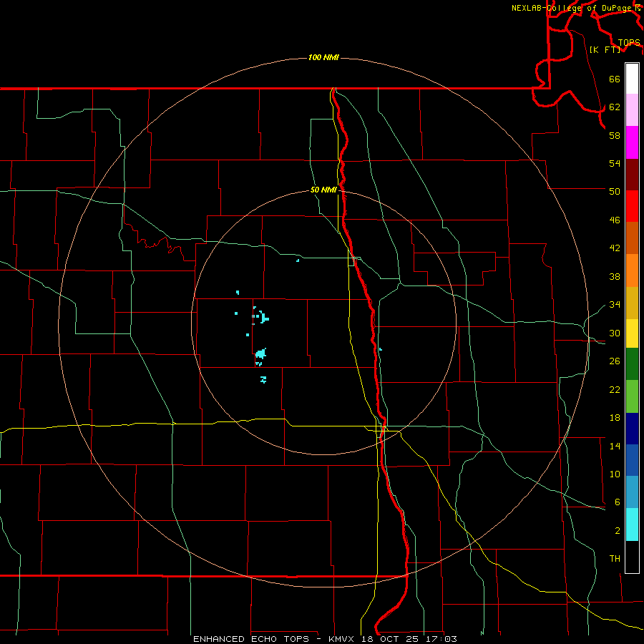This screenshot has width=644, height=644.
Task: Click the white swatch in the tops legend
Action: click(x=632, y=79)
